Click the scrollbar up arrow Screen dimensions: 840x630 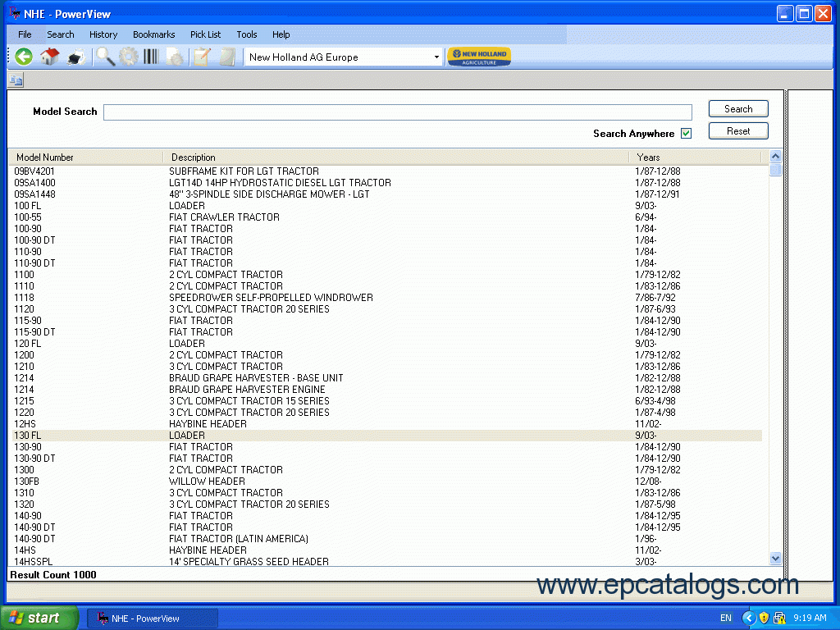tap(775, 157)
